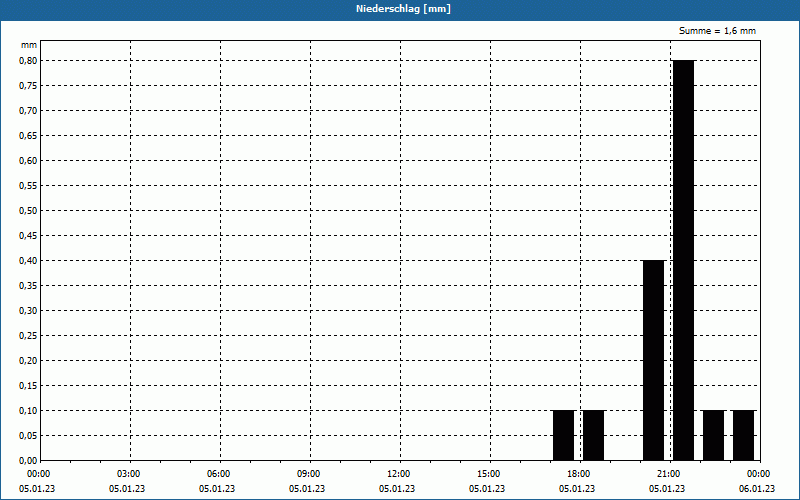Click the 0,15 y-axis label
The height and width of the screenshot is (500, 800).
coord(28,386)
